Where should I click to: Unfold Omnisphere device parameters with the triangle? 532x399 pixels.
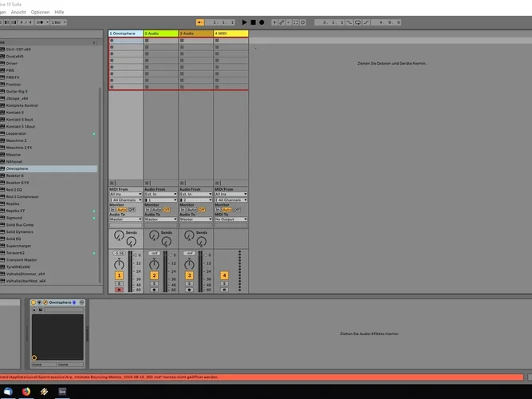pos(39,302)
